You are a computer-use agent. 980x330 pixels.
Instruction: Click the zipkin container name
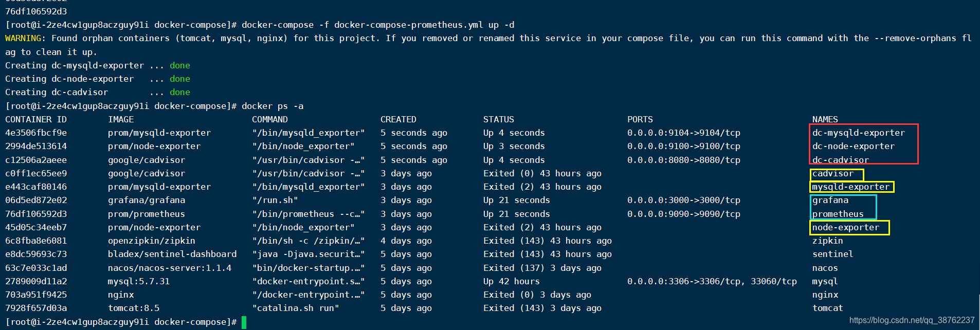[x=828, y=241]
